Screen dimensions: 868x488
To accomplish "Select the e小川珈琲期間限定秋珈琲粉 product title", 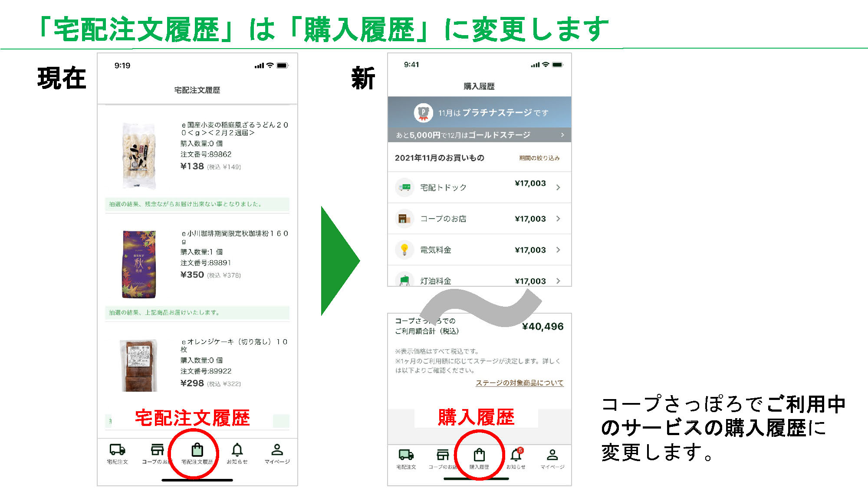I will pyautogui.click(x=234, y=237).
